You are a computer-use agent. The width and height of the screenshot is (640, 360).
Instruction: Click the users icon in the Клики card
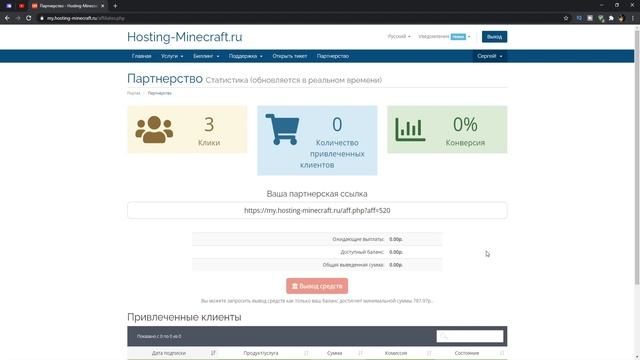coord(154,129)
